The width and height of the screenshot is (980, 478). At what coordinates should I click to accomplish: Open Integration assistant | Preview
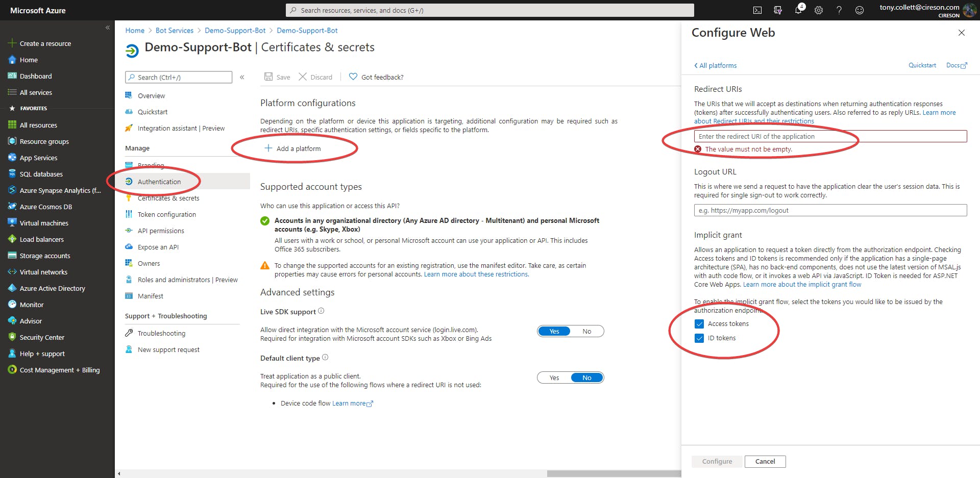tap(182, 128)
